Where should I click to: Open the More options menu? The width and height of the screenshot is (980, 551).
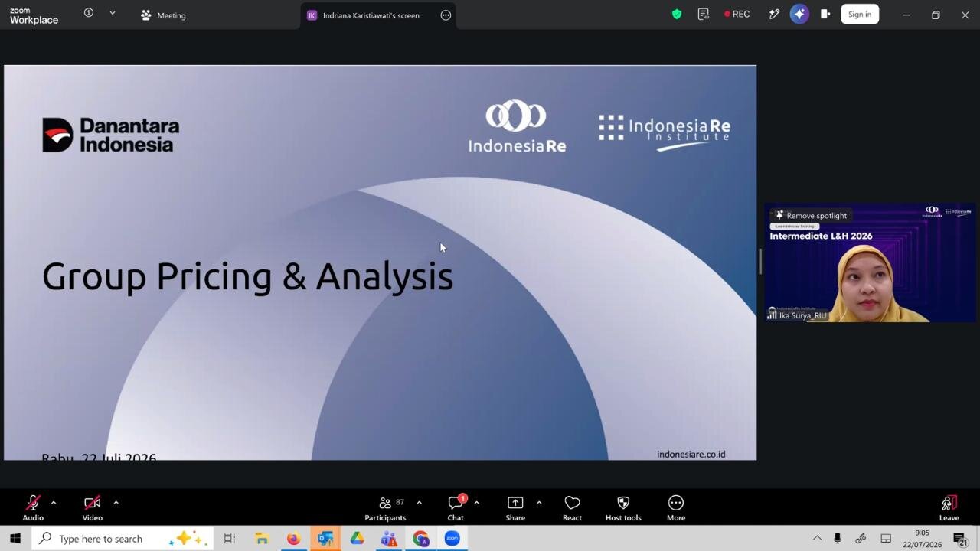click(x=676, y=507)
